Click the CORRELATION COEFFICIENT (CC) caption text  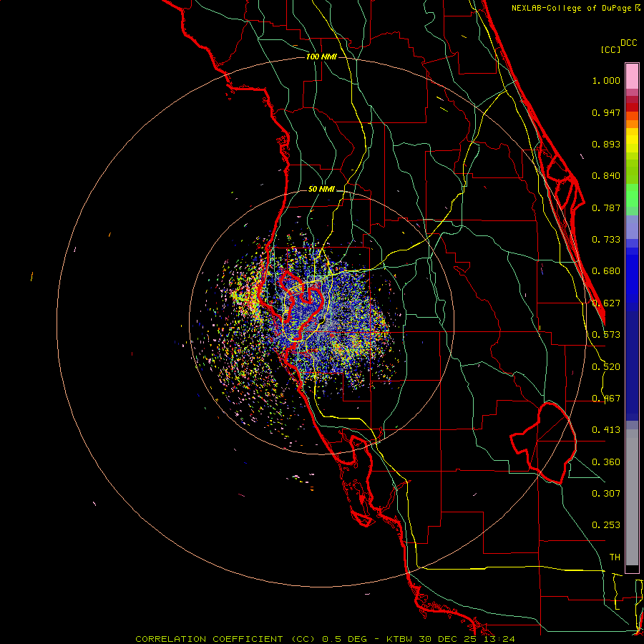tap(225, 639)
